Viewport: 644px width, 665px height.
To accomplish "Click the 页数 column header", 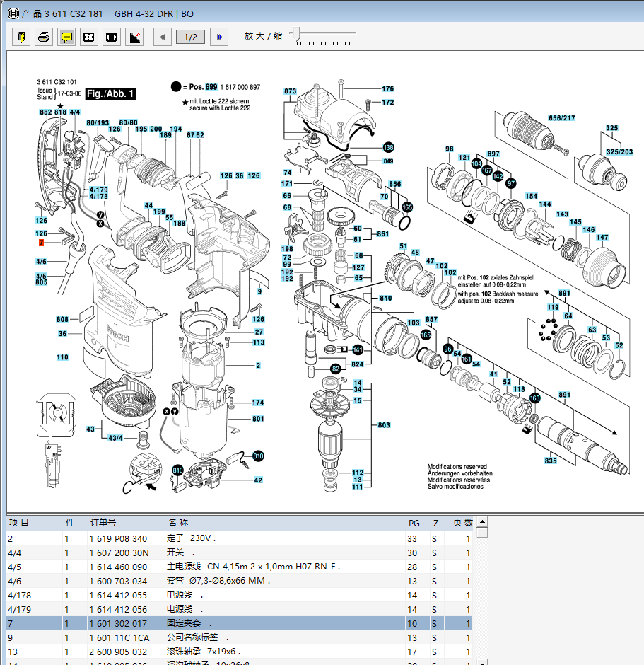I will [462, 523].
